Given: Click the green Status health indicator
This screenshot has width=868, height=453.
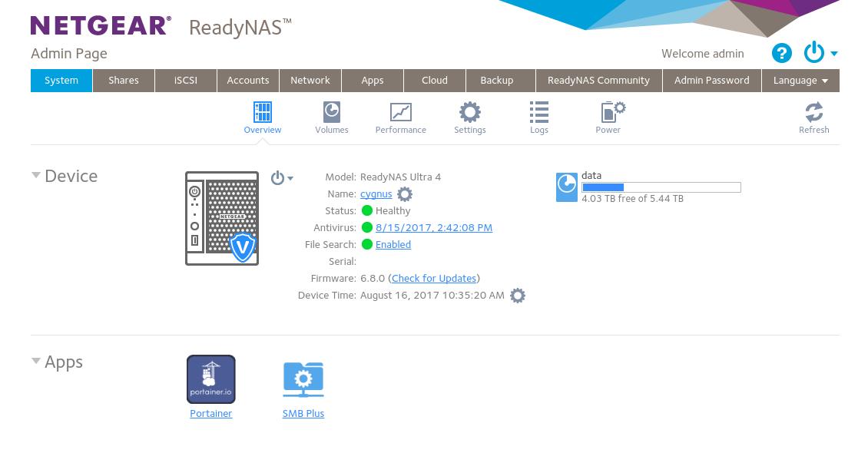Looking at the screenshot, I should (x=367, y=210).
